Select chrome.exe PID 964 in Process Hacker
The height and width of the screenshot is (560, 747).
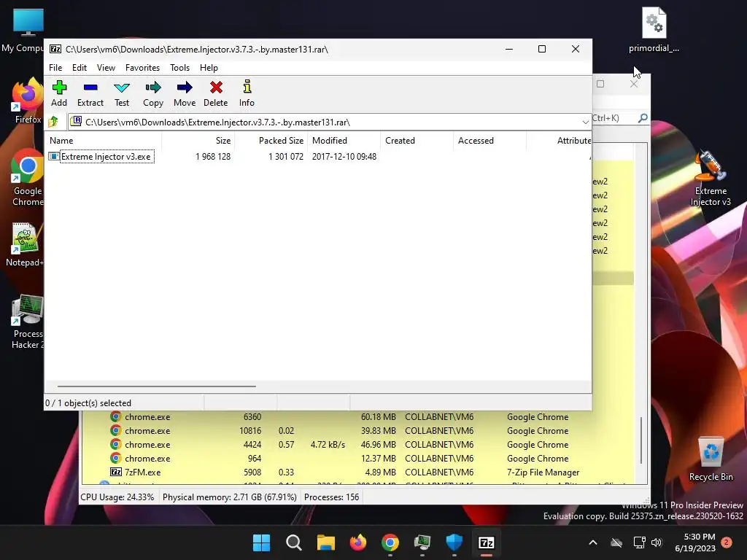tap(357, 458)
